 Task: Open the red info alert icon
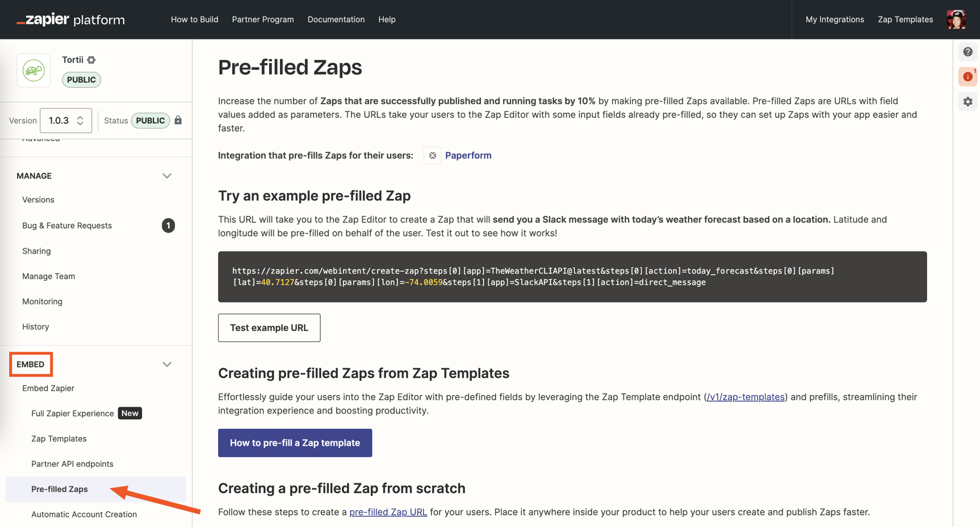point(968,77)
